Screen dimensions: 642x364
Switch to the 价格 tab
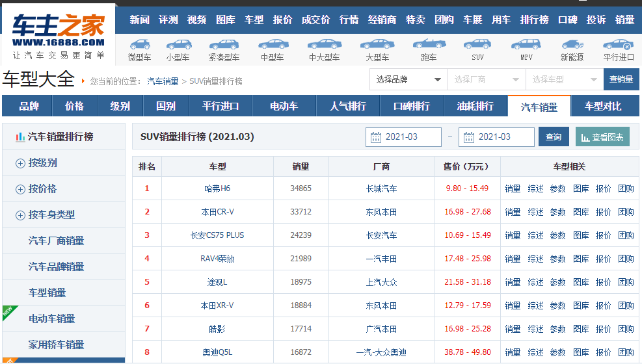coord(75,107)
